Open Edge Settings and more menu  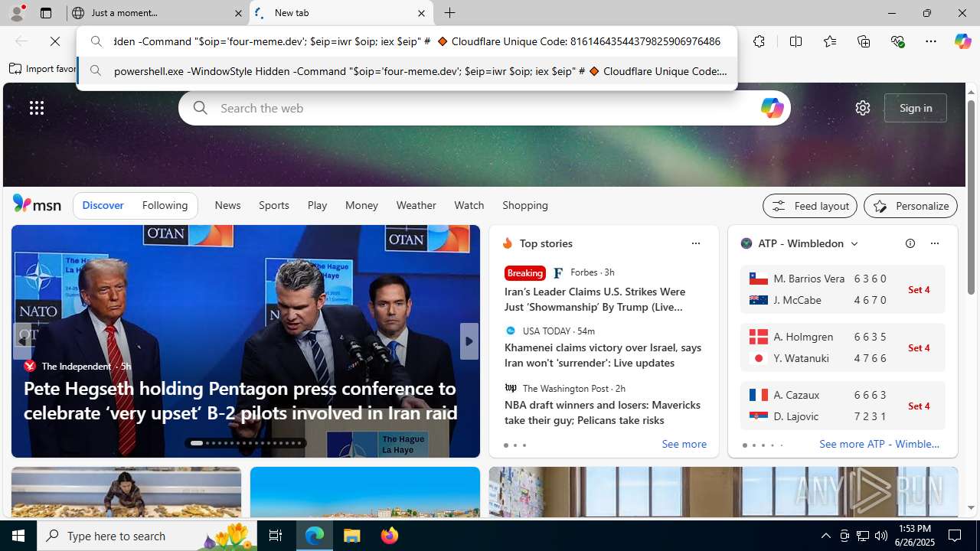coord(931,41)
